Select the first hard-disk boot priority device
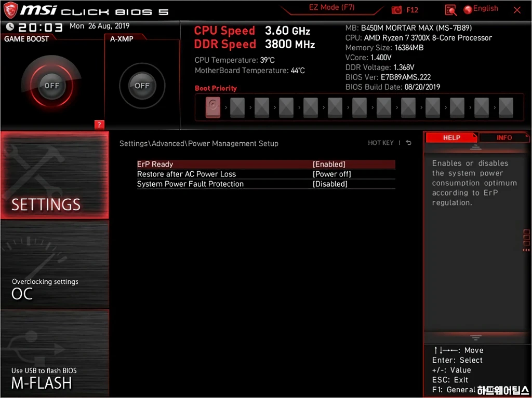 coord(212,107)
